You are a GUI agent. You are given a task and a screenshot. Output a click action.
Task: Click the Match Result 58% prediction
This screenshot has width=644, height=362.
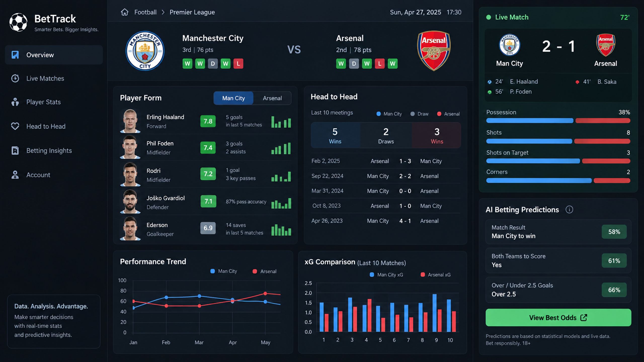pos(558,232)
